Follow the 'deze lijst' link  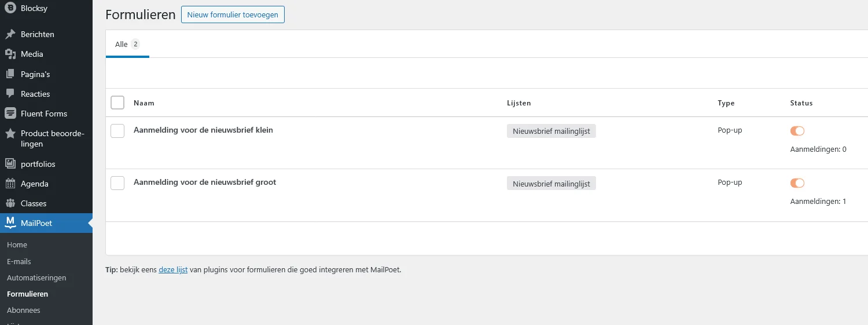click(x=173, y=270)
